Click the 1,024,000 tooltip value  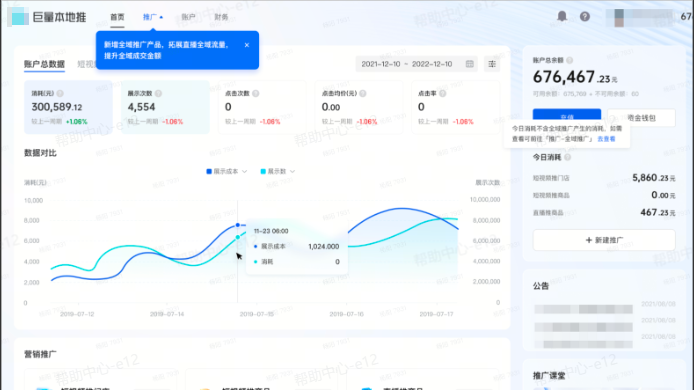point(324,247)
